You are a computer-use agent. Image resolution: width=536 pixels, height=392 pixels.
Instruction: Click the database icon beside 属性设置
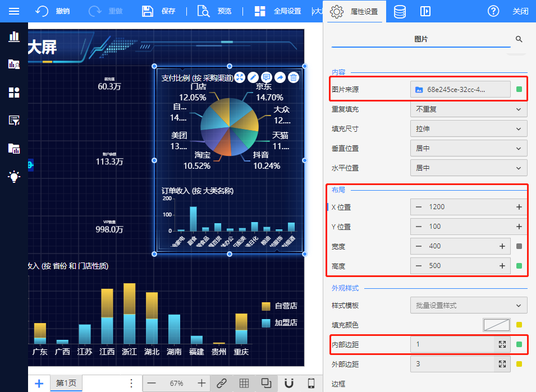click(400, 11)
